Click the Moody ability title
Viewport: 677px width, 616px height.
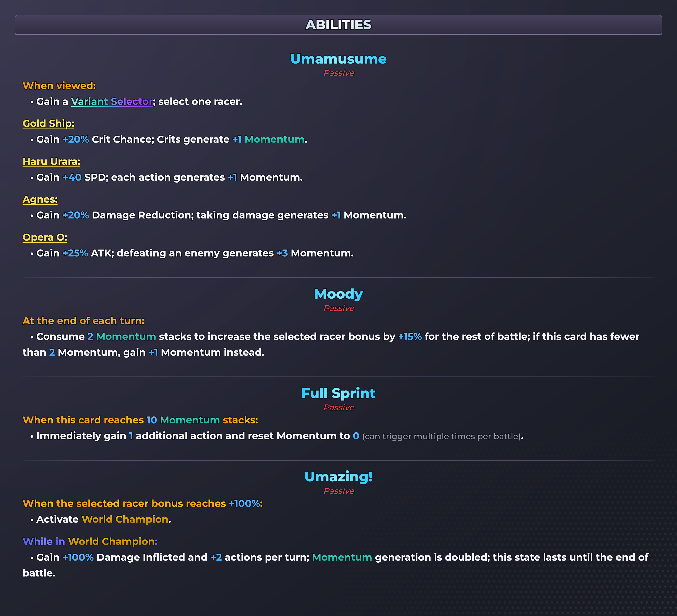pyautogui.click(x=338, y=294)
